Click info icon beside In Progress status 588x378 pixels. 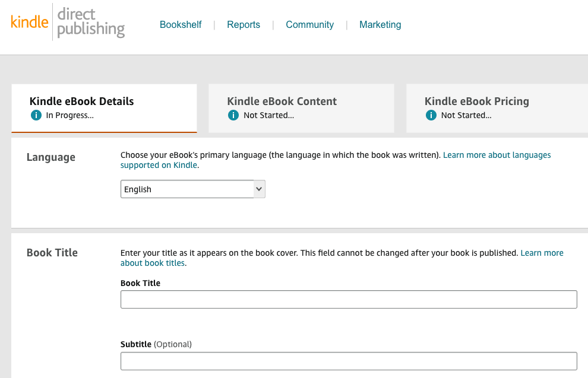36,115
